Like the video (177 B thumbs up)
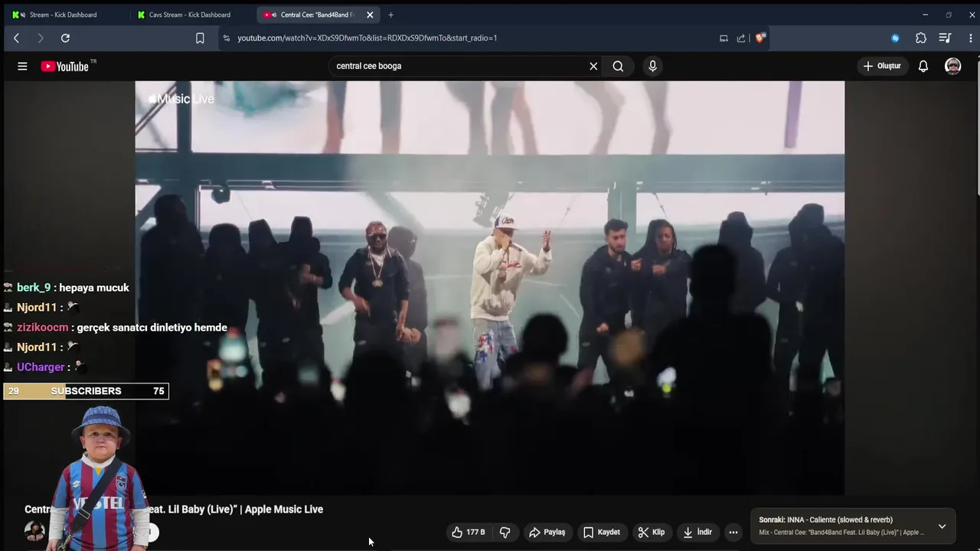Viewport: 980px width, 551px height. click(468, 532)
